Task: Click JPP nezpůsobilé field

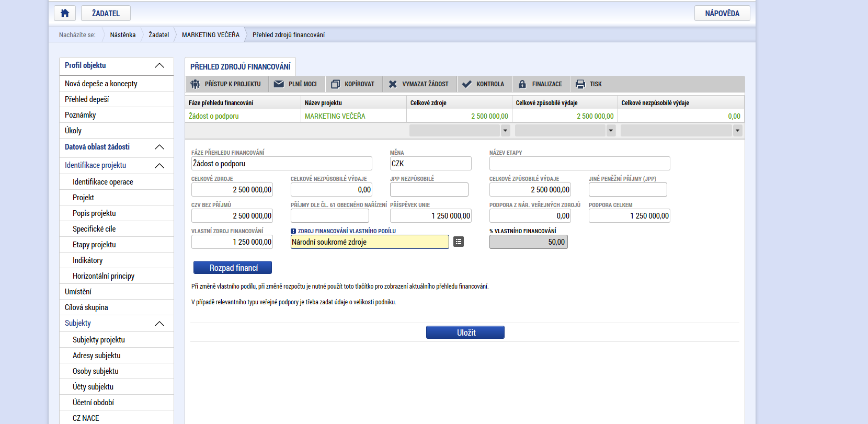Action: (x=429, y=190)
